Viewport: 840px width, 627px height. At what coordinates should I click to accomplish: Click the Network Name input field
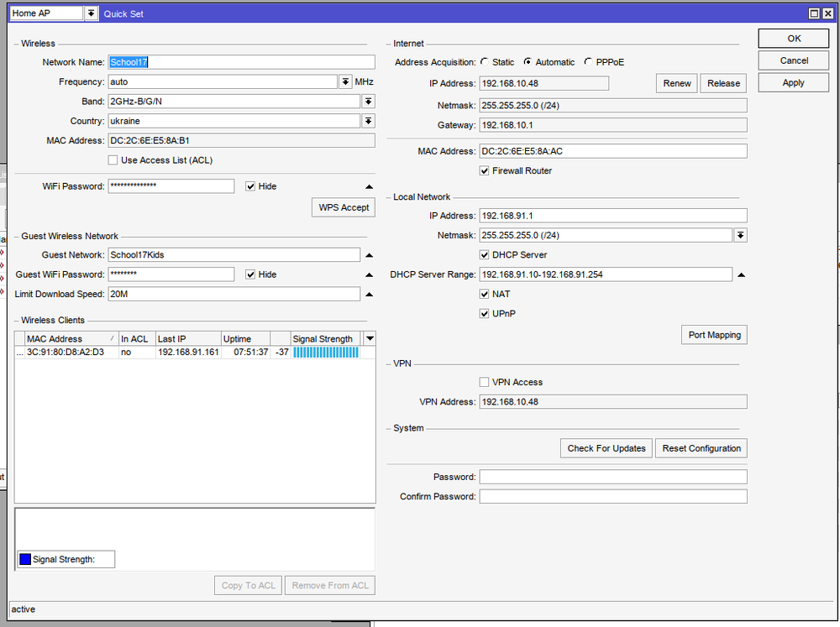click(241, 62)
